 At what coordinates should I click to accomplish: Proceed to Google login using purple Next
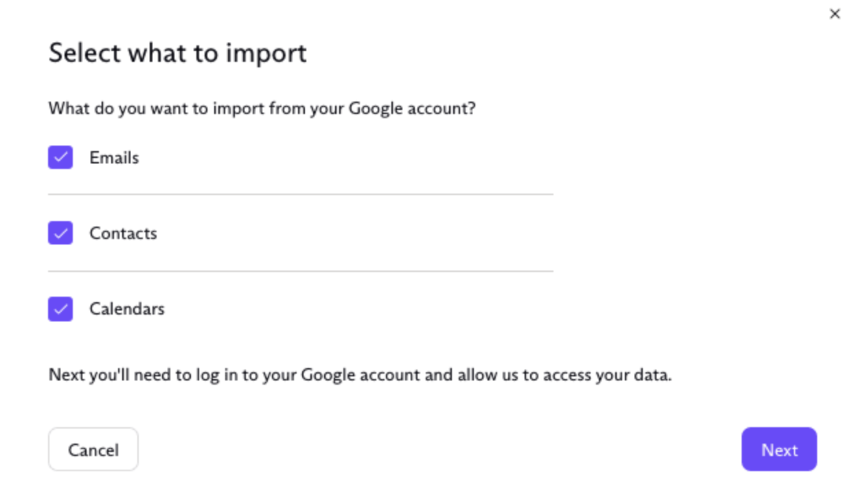point(779,449)
